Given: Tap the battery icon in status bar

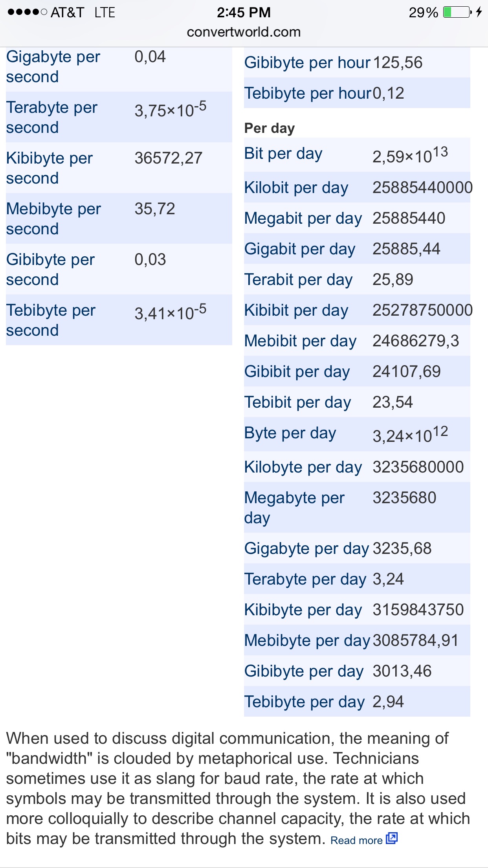Looking at the screenshot, I should pyautogui.click(x=457, y=12).
